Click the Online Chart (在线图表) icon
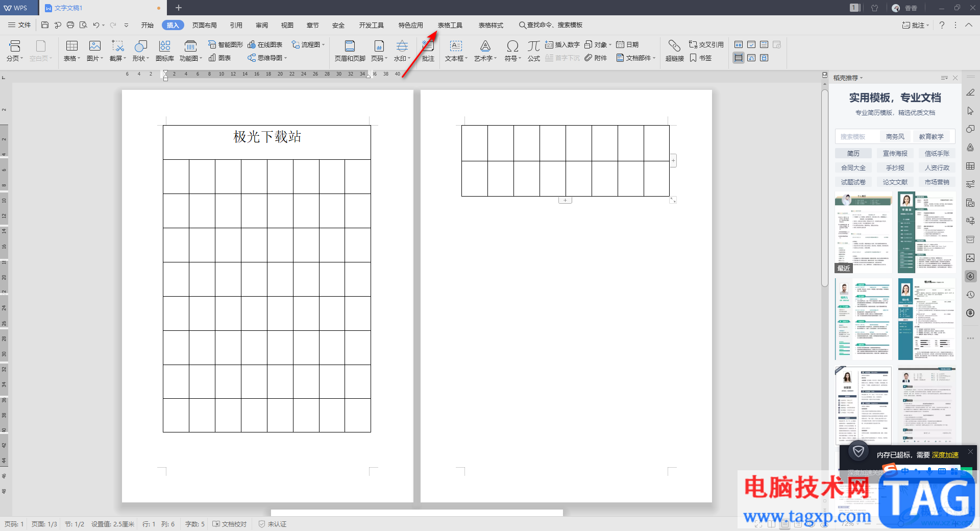This screenshot has width=980, height=531. 265,45
